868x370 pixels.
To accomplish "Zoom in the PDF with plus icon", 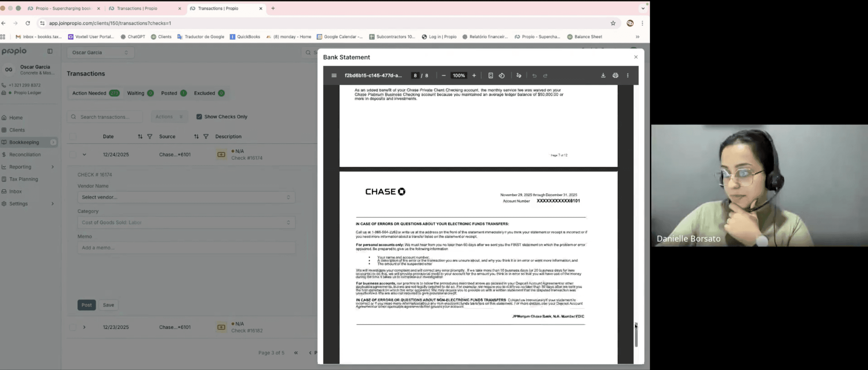I will pyautogui.click(x=474, y=76).
